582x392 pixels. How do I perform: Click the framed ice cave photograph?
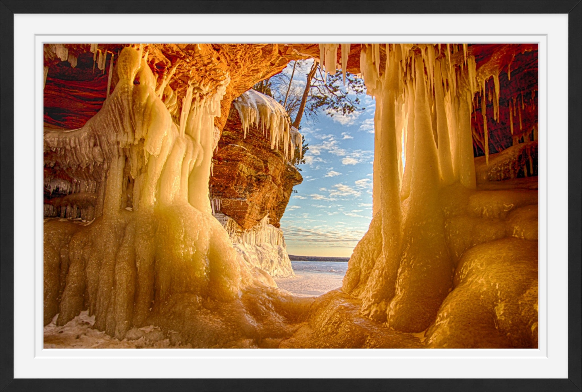click(x=291, y=196)
